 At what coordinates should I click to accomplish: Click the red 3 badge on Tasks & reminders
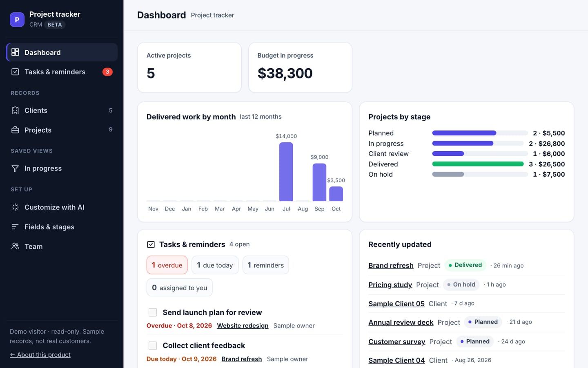pyautogui.click(x=107, y=72)
